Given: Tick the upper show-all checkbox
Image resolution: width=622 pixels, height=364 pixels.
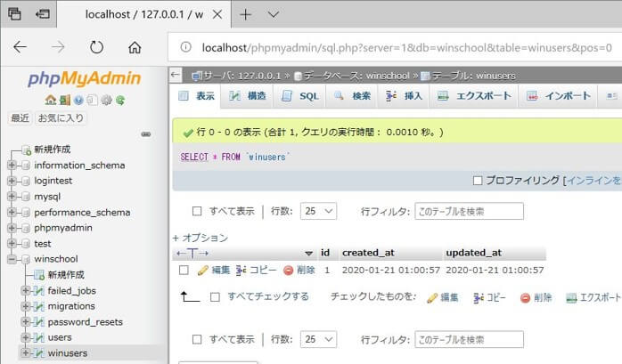Looking at the screenshot, I should click(197, 211).
